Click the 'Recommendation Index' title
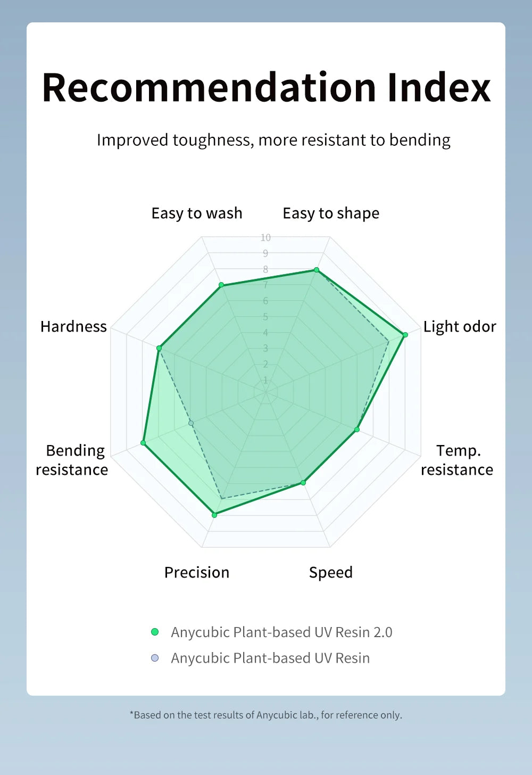532x775 pixels. point(266,87)
